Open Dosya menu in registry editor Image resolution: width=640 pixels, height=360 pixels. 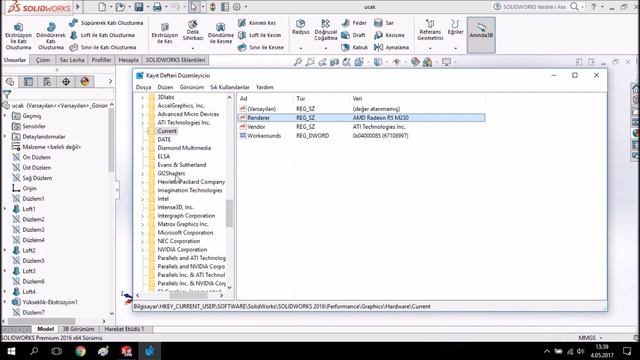tap(143, 87)
